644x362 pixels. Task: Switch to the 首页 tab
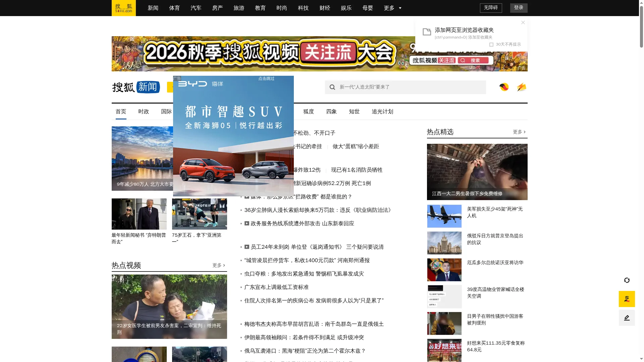coord(121,112)
